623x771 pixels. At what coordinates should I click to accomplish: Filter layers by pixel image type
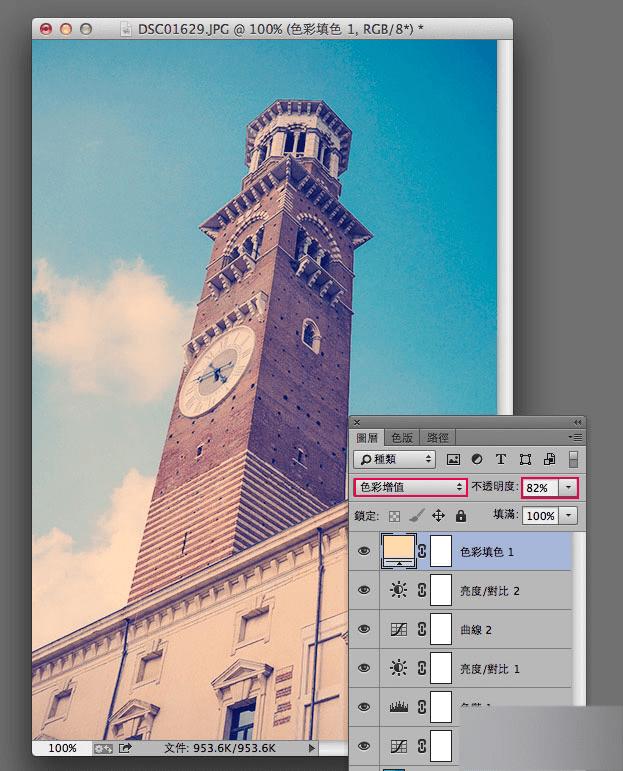(453, 459)
